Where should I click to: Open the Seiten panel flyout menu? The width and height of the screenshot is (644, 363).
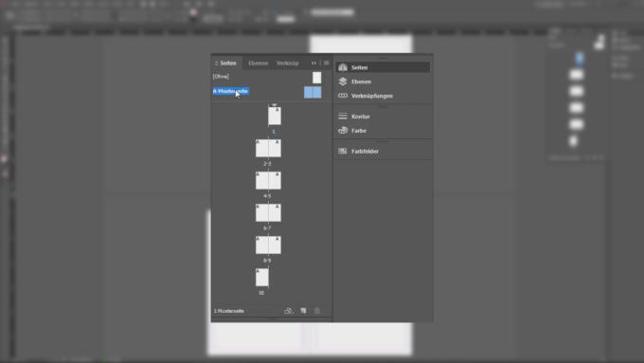coord(327,63)
